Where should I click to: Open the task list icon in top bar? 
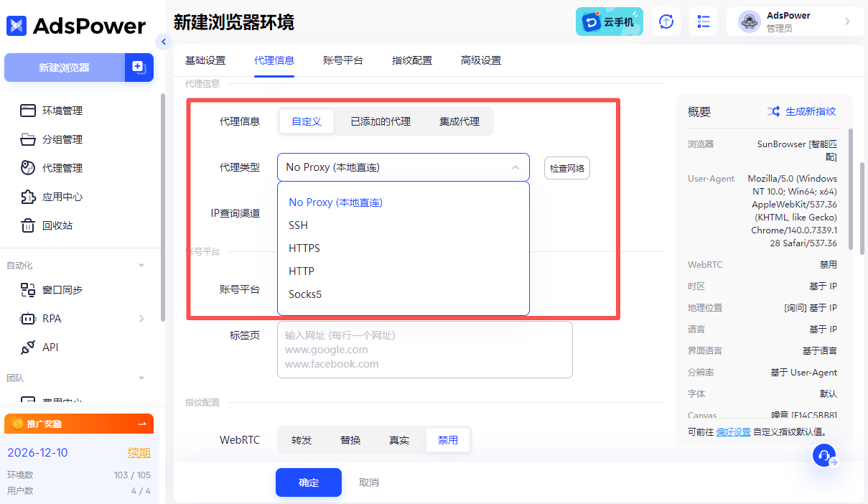coord(704,22)
